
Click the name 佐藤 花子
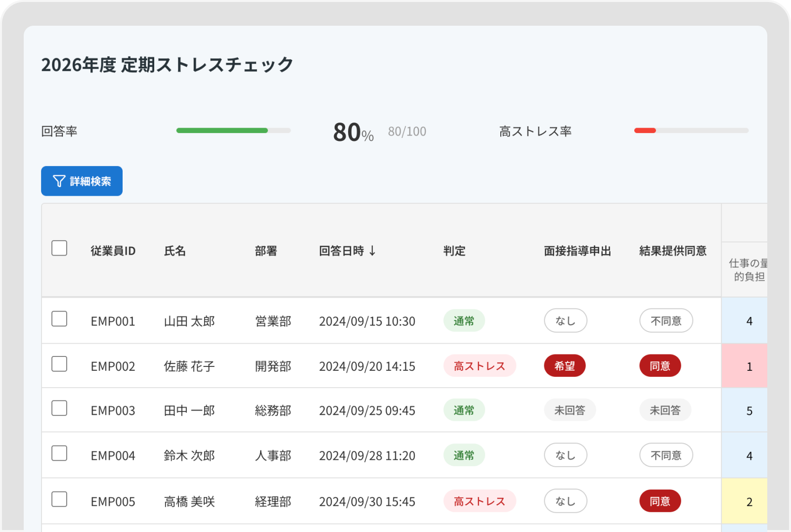[189, 366]
